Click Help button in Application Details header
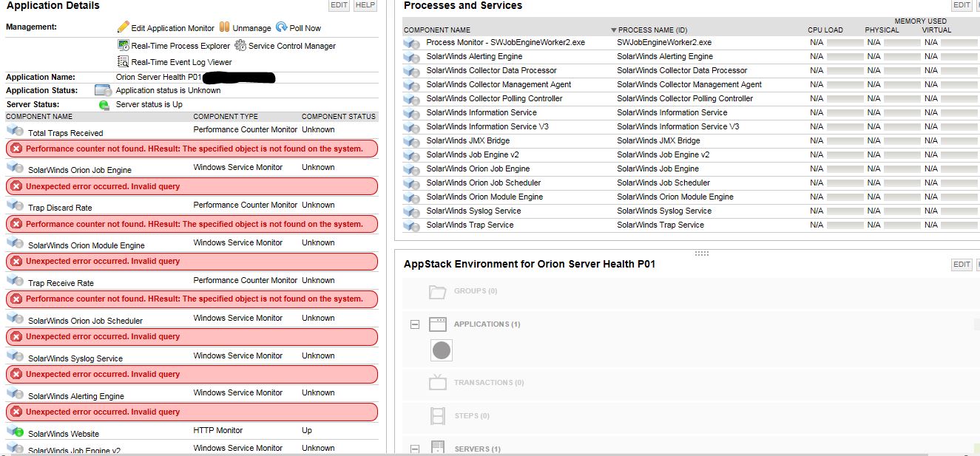Image resolution: width=980 pixels, height=456 pixels. pyautogui.click(x=365, y=5)
